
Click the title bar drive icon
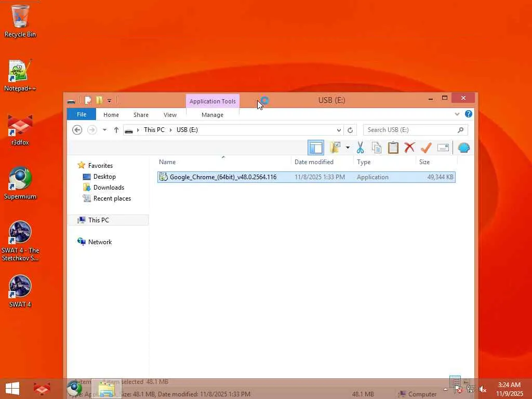tap(71, 101)
